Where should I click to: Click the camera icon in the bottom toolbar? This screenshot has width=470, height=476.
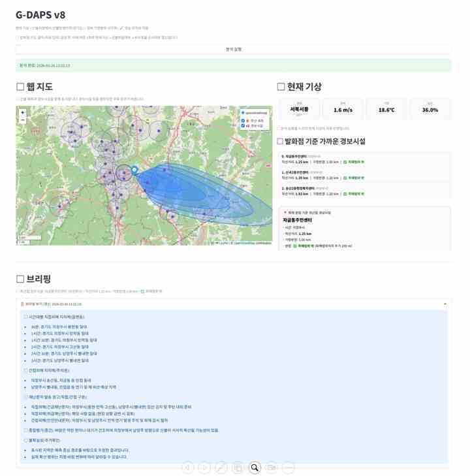272,468
